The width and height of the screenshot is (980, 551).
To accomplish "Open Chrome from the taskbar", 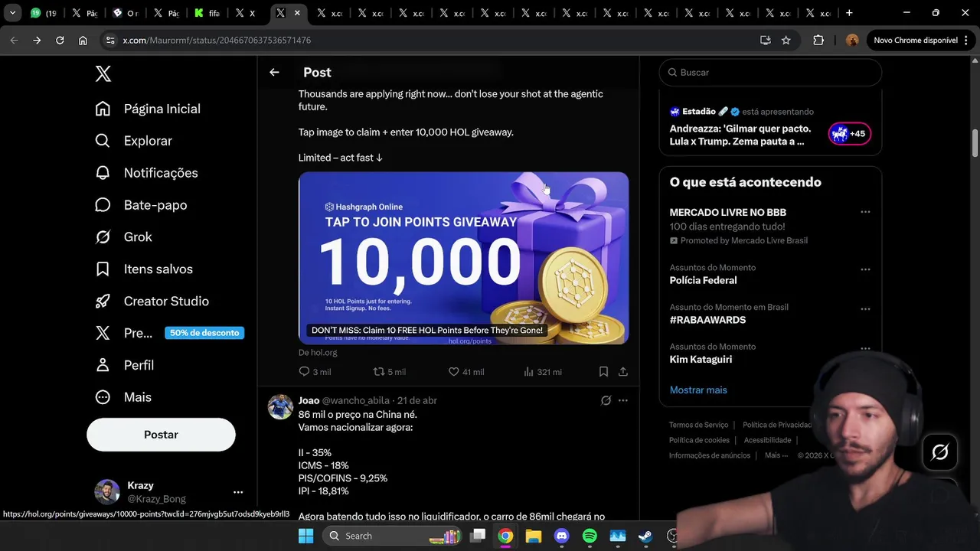I will (505, 536).
